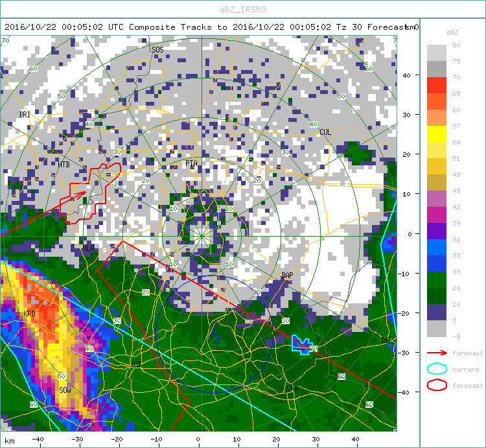
Task: Click the 0 tick on the bottom km axis
Action: coord(198,440)
